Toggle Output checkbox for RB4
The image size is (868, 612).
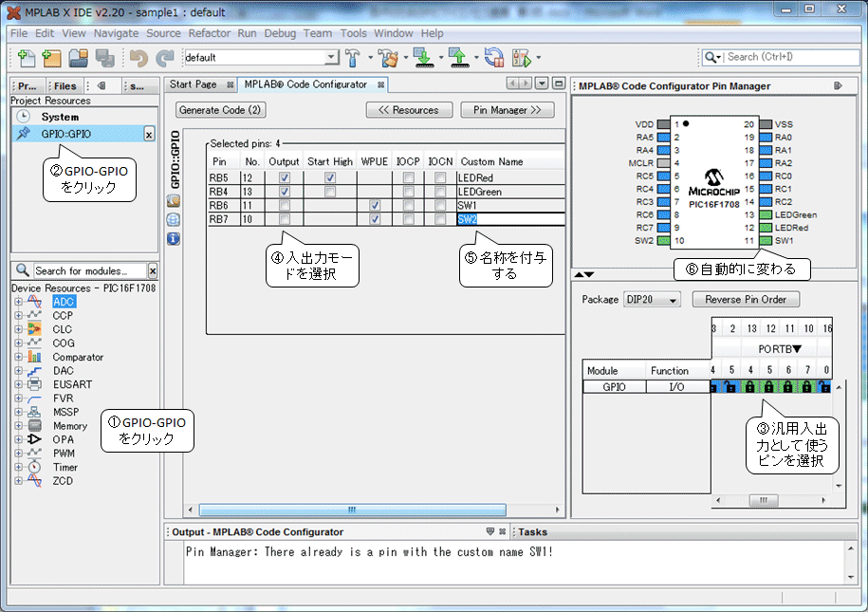[x=285, y=192]
